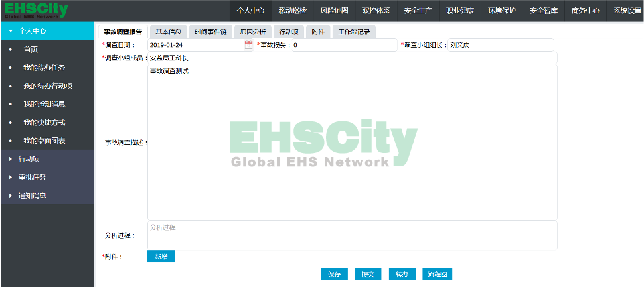Click 新增 to add an attachment

pyautogui.click(x=161, y=257)
